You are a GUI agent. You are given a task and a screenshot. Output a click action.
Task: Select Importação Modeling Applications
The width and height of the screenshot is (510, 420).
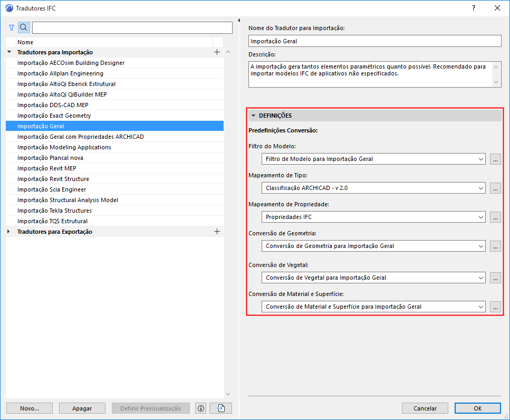coord(114,147)
